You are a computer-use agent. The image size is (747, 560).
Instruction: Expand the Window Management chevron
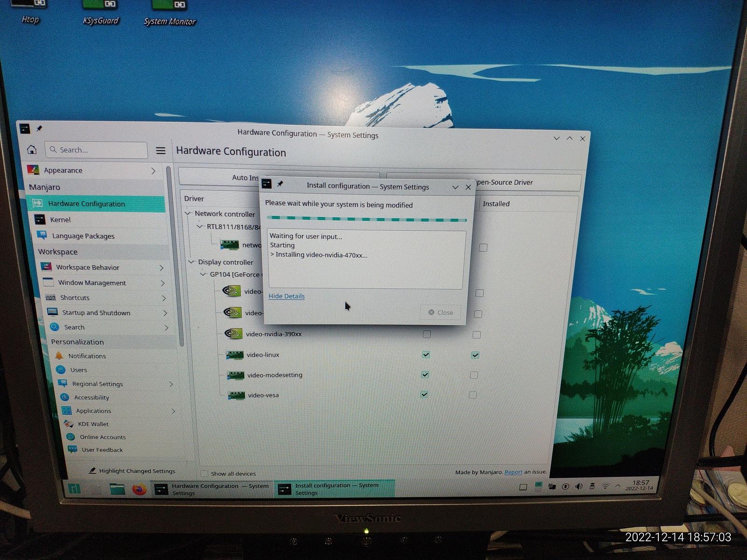162,283
